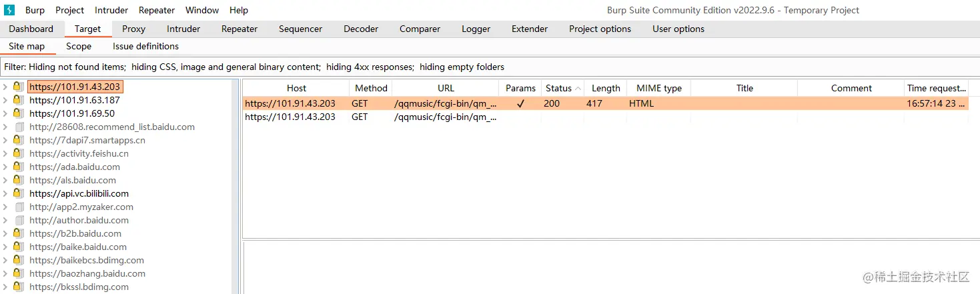Open the Repeater menu in menu bar

tap(157, 10)
